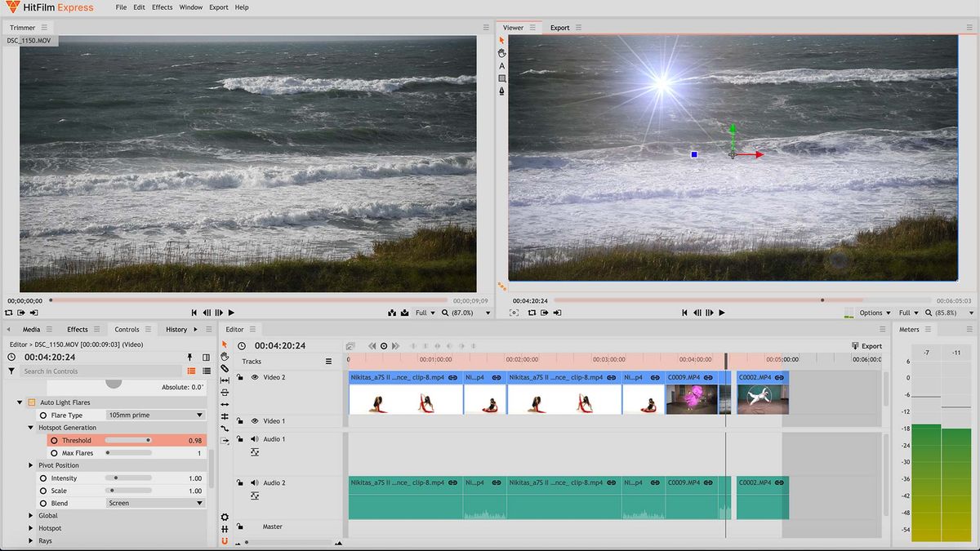This screenshot has width=980, height=551.
Task: Select the Hand tool in the Viewer toolbar
Action: 501,53
